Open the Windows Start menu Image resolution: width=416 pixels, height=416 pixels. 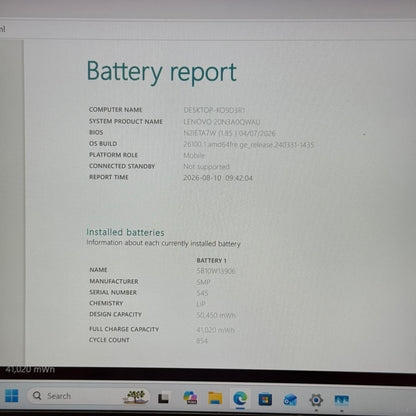[x=12, y=396]
